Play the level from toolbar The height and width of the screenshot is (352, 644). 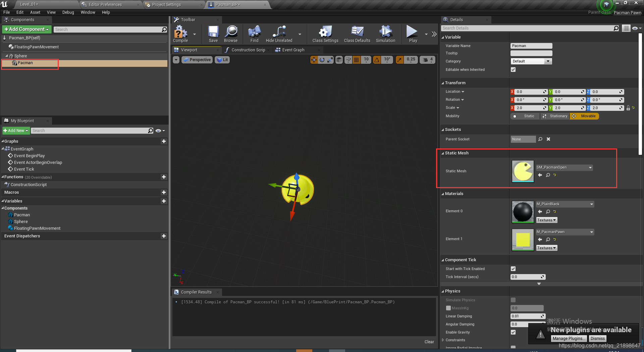pyautogui.click(x=413, y=34)
